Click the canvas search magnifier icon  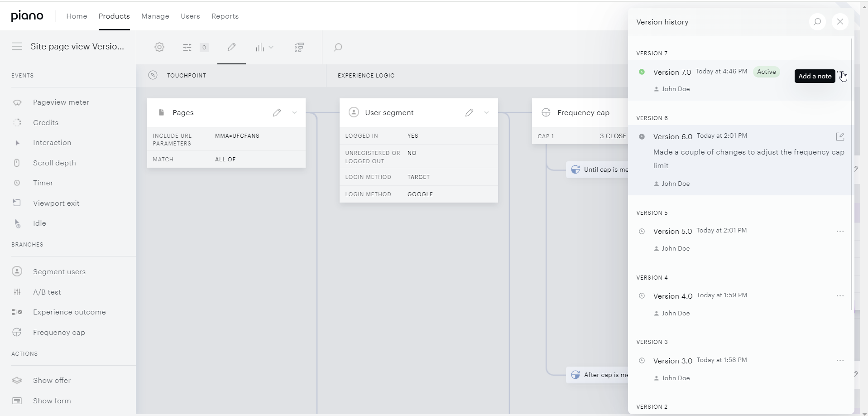click(338, 47)
